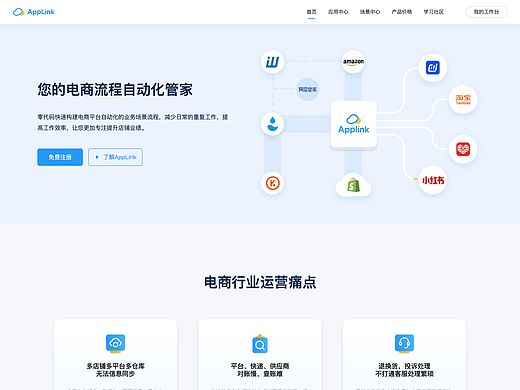Screen dimensions: 520x390
Task: Click the red Pinduoduo heart icon
Action: click(463, 149)
